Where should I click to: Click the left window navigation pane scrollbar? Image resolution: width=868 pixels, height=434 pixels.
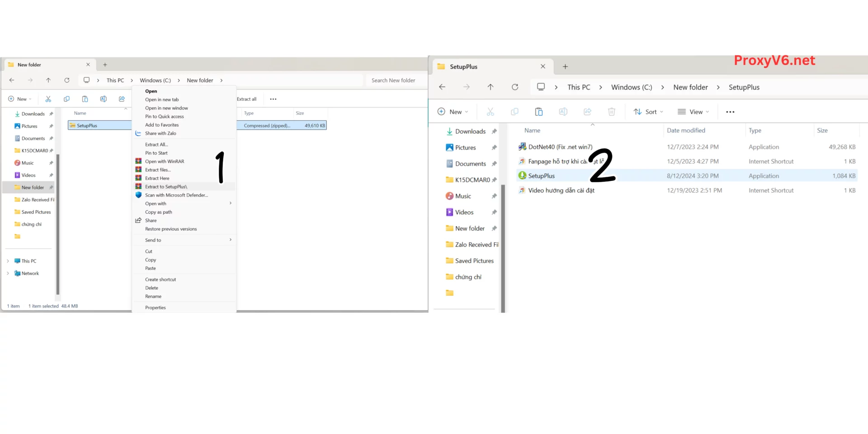click(58, 225)
